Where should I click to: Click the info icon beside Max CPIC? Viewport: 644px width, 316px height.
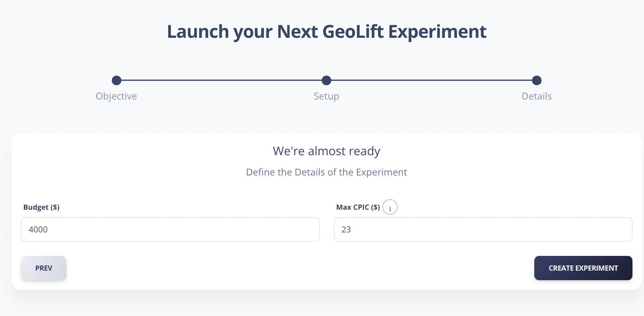coord(390,207)
